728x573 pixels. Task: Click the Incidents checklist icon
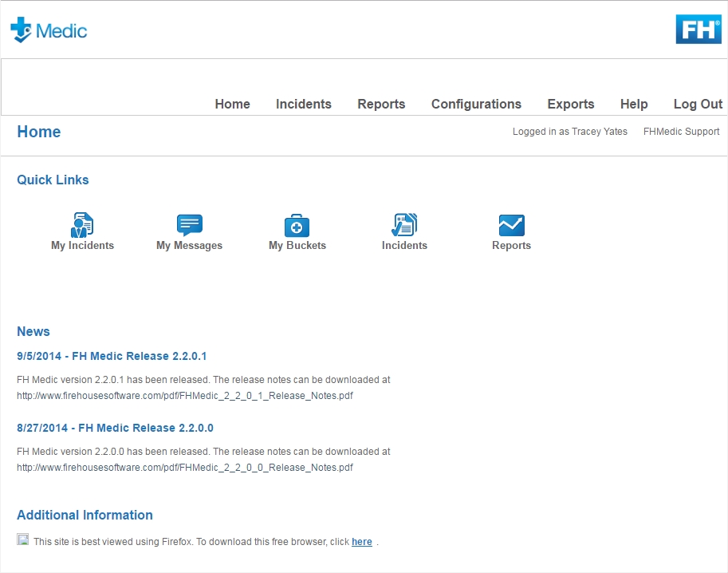[404, 225]
